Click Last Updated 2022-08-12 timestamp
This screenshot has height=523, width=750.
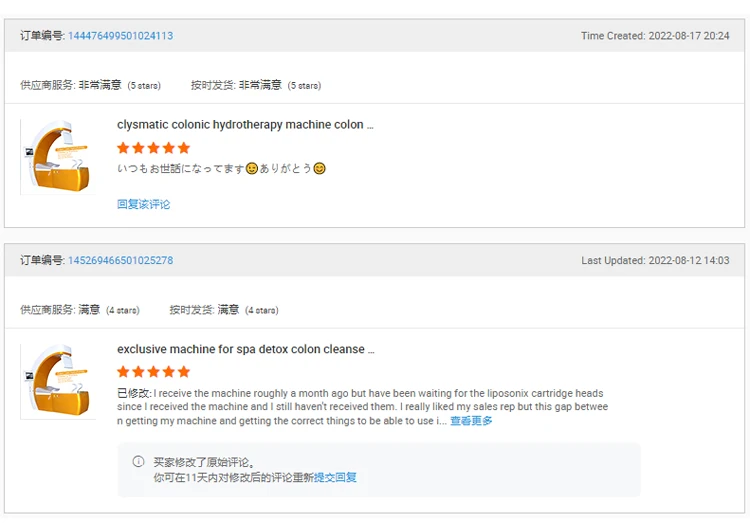click(655, 261)
